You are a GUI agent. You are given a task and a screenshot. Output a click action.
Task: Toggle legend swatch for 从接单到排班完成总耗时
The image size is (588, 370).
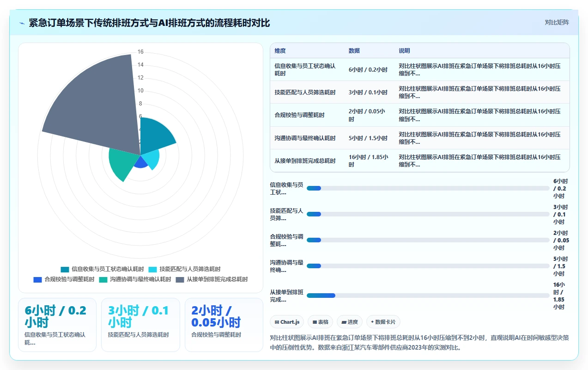(180, 279)
